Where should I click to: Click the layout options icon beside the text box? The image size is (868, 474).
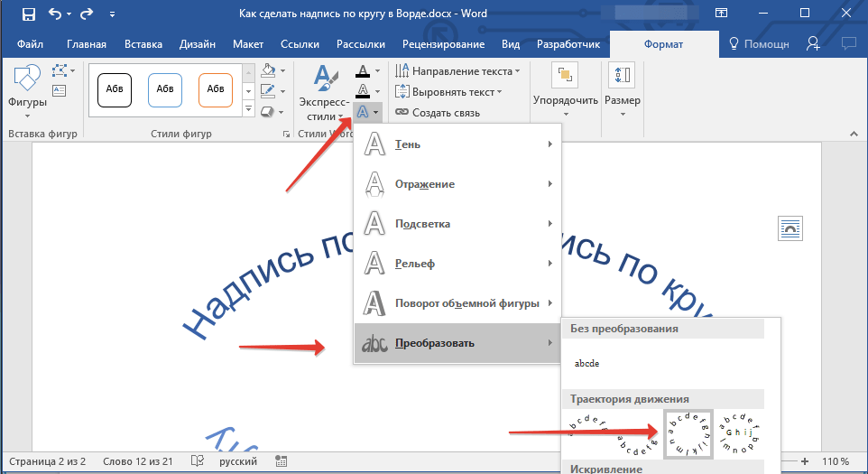[790, 229]
